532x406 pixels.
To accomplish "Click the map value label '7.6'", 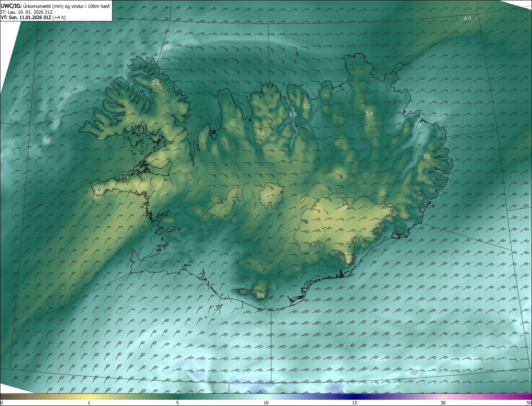I will coord(414,328).
